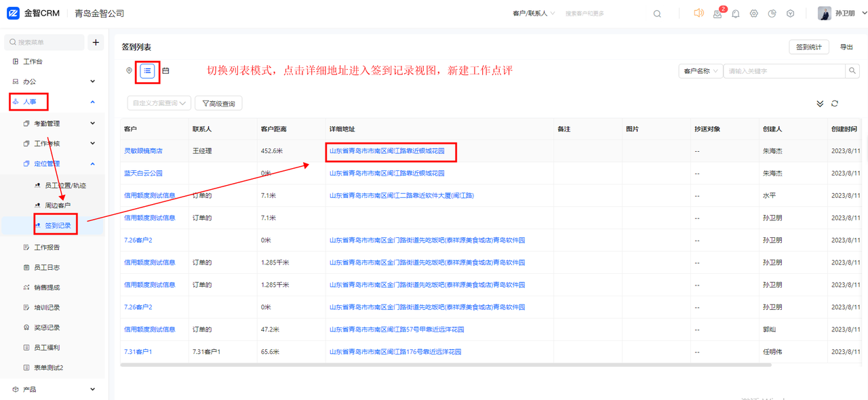Image resolution: width=868 pixels, height=400 pixels.
Task: Open the pie chart statistics icon
Action: pos(772,14)
